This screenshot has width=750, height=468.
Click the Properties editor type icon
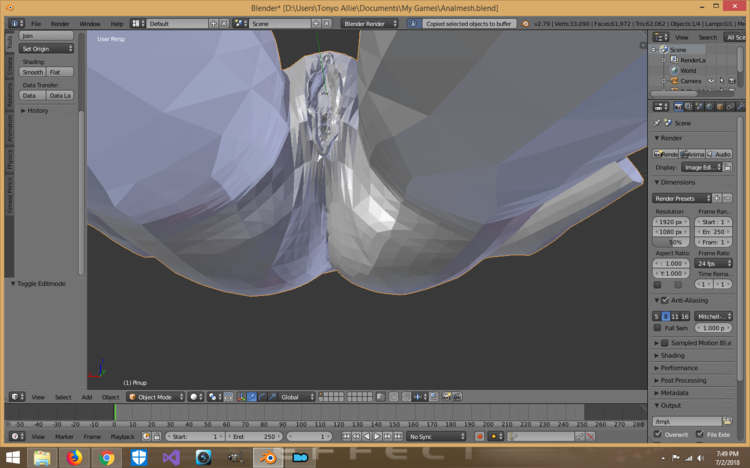point(661,107)
